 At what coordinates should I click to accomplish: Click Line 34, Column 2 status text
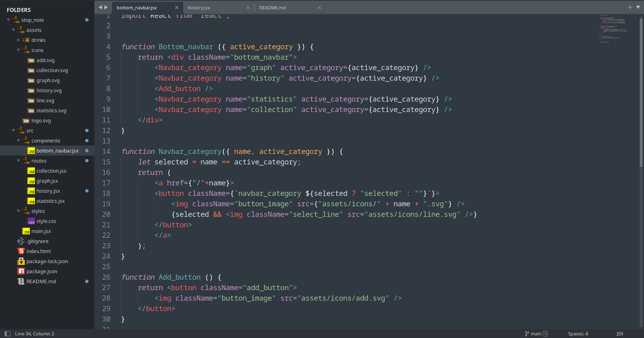click(35, 334)
